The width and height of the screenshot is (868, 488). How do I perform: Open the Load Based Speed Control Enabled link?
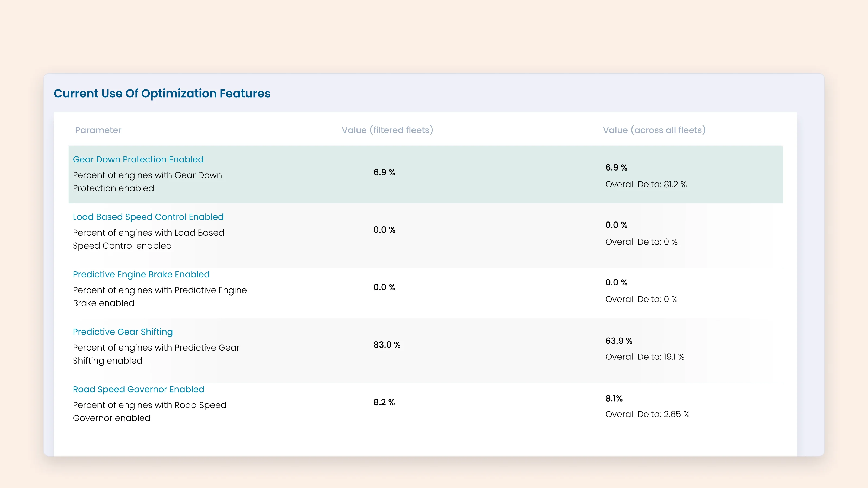point(148,217)
